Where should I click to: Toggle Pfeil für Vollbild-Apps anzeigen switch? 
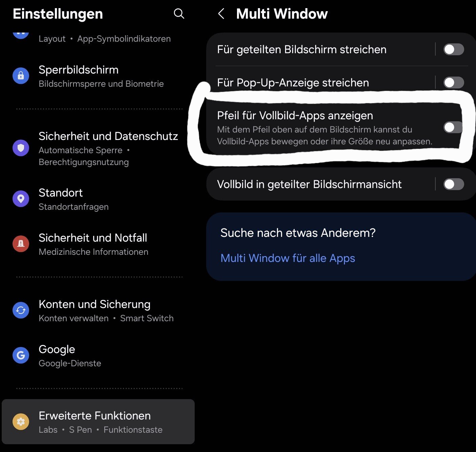point(453,127)
